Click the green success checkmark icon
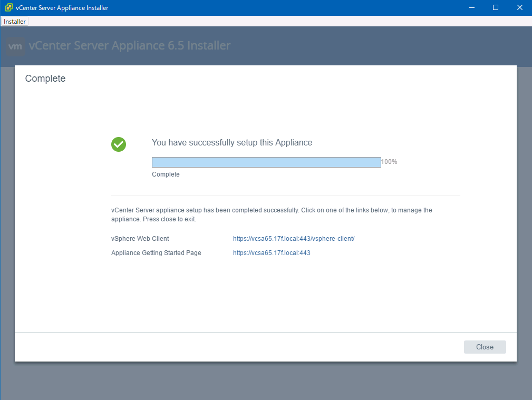 point(119,144)
